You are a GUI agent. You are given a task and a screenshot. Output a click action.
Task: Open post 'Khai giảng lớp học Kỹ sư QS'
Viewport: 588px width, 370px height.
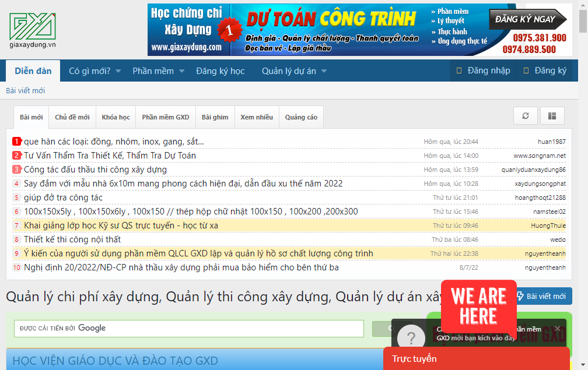coord(121,225)
